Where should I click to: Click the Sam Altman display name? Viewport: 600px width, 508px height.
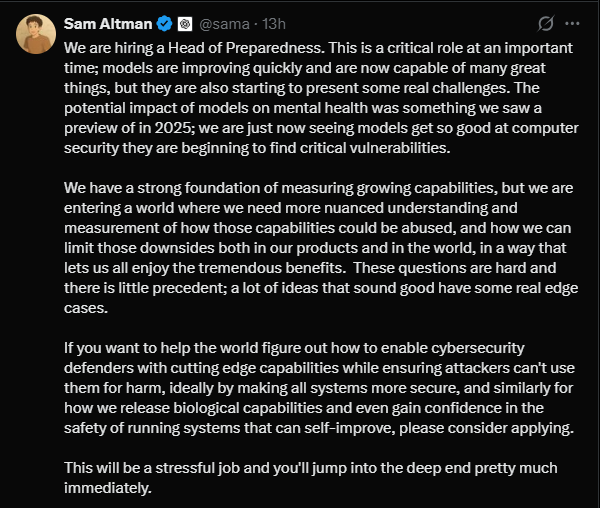point(104,23)
